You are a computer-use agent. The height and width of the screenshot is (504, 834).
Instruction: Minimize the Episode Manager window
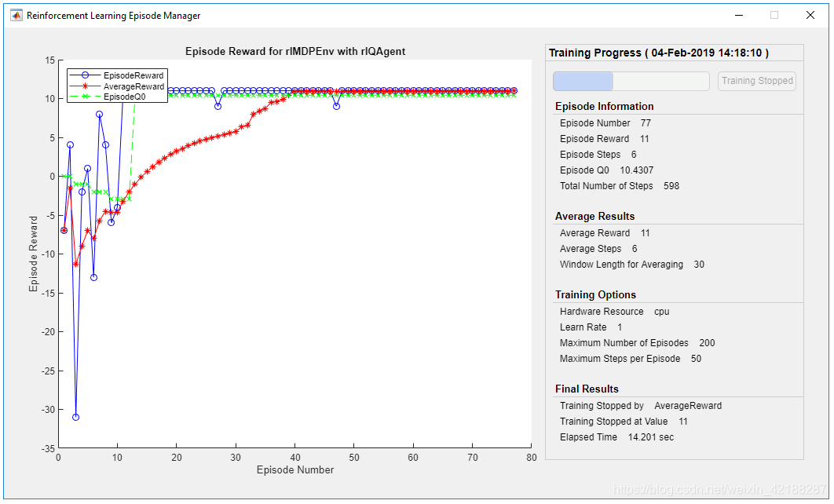pos(739,16)
